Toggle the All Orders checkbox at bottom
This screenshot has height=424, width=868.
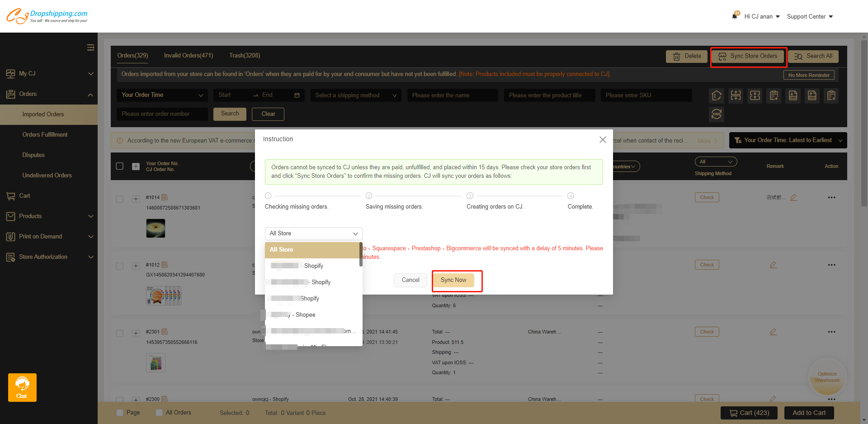coord(159,412)
